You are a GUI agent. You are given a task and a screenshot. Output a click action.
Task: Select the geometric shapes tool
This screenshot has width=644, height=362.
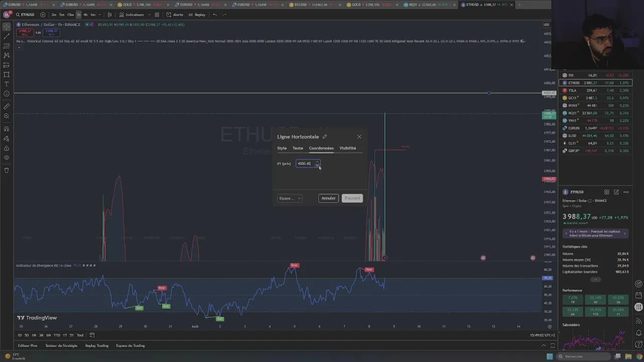[x=7, y=74]
